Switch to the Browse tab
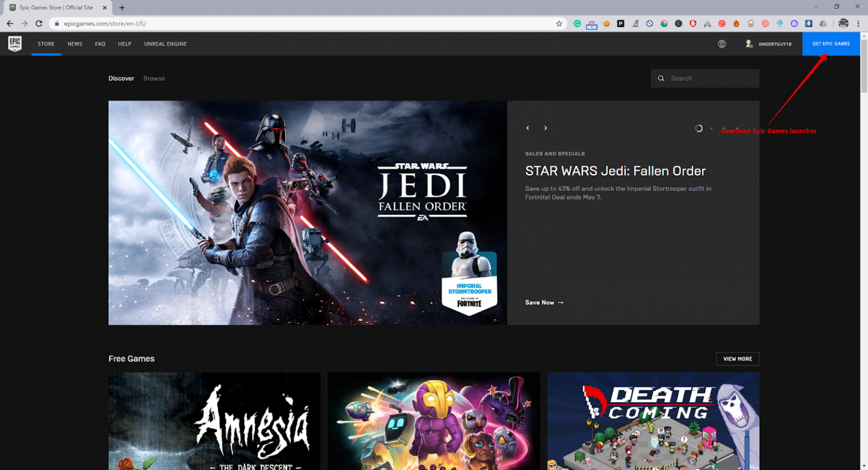 154,79
